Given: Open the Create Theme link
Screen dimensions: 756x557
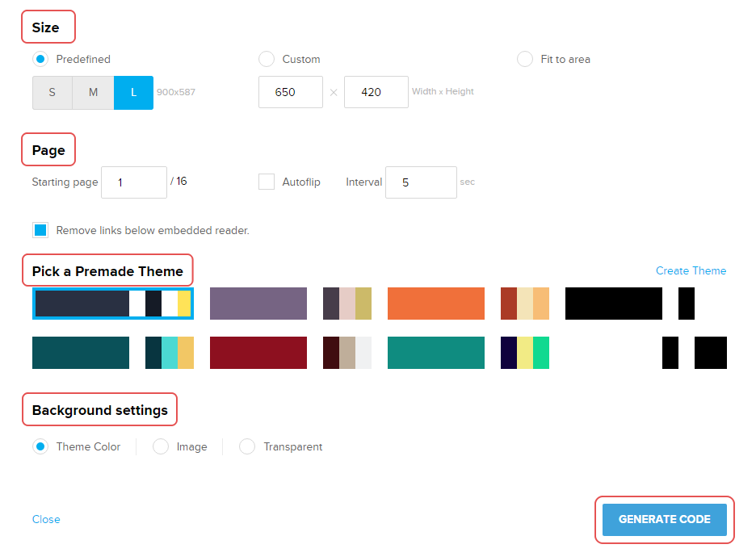Looking at the screenshot, I should point(691,270).
